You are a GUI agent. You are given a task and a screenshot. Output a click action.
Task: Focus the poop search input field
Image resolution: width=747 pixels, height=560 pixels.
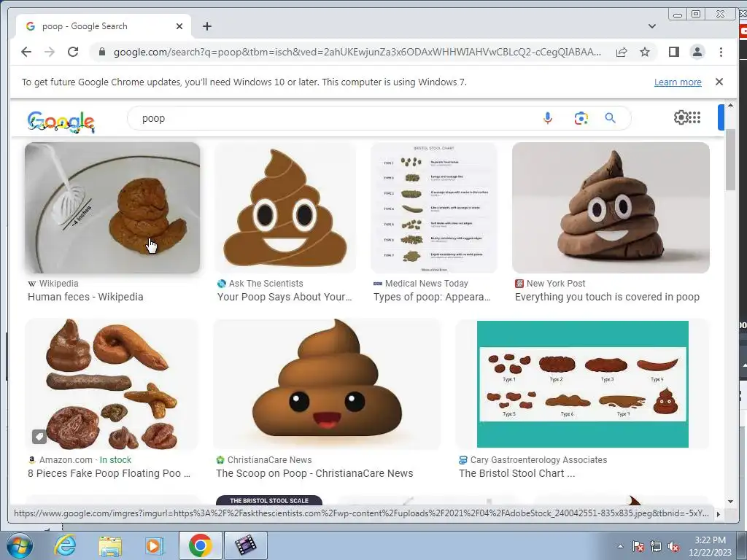pos(333,118)
